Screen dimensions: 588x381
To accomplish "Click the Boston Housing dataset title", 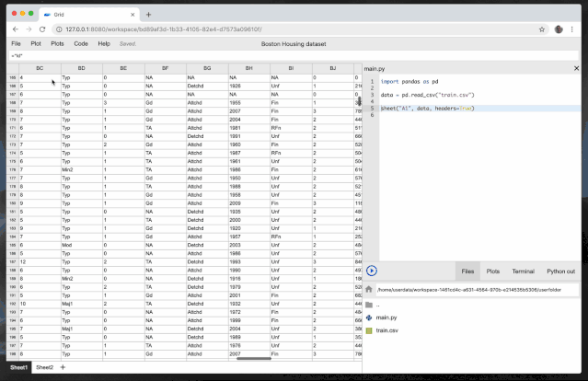I will 294,44.
